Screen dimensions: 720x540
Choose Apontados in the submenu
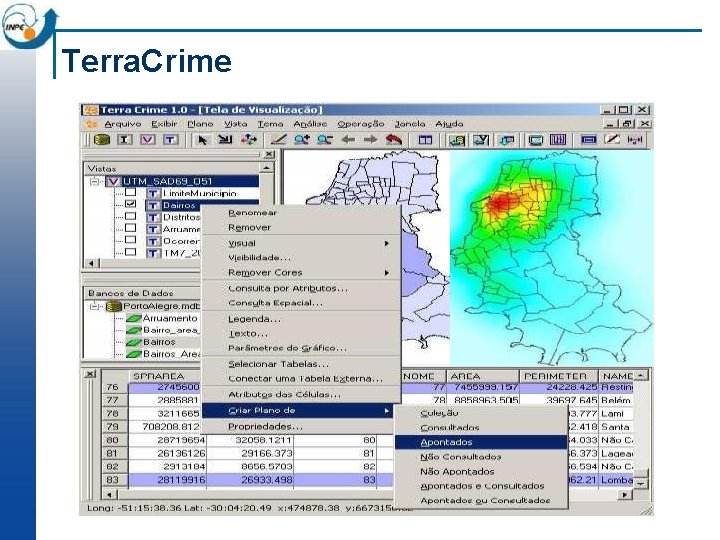[x=481, y=442]
